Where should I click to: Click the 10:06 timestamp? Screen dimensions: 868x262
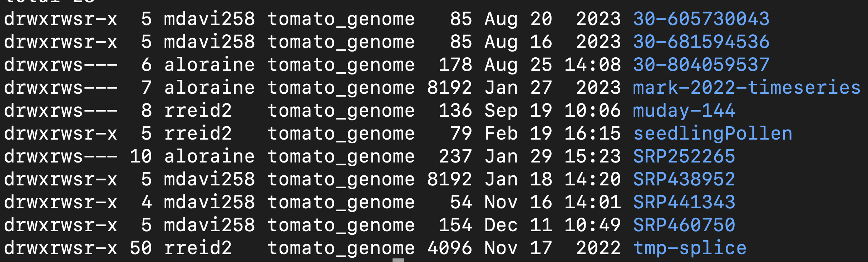592,111
